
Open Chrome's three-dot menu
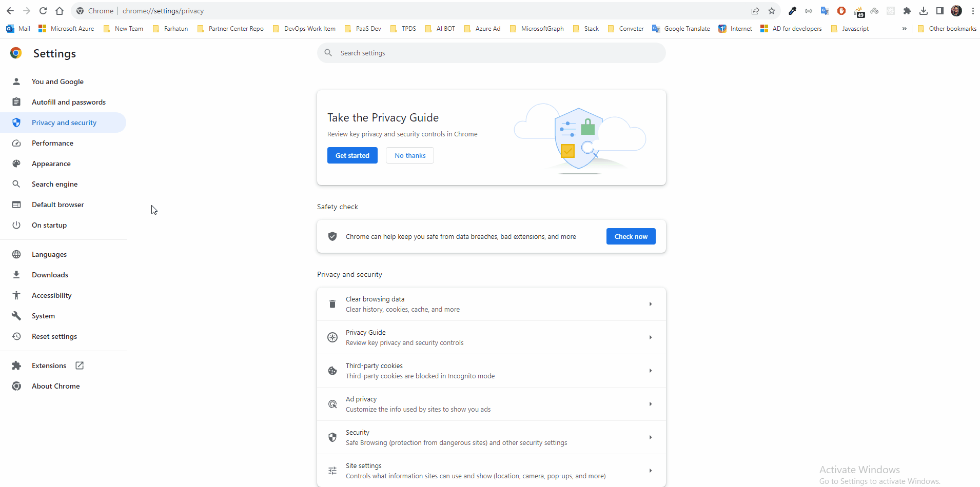tap(973, 11)
